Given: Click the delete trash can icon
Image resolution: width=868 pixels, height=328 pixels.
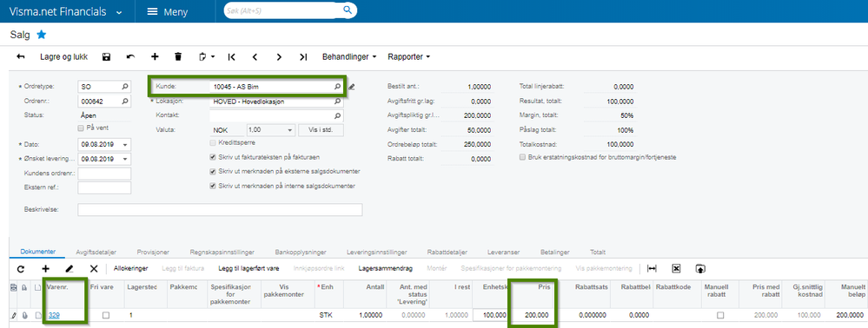Looking at the screenshot, I should [178, 57].
